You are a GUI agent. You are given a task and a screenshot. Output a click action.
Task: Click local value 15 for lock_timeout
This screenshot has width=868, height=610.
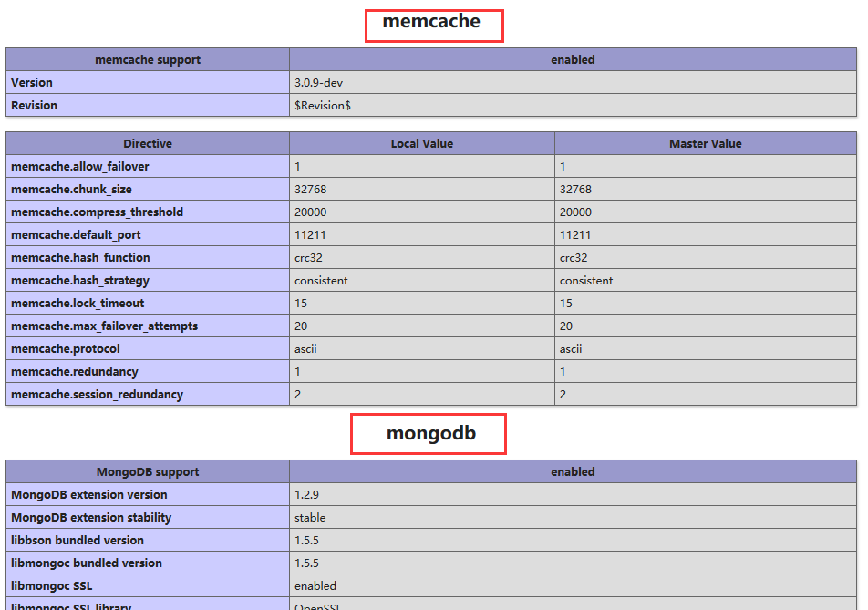point(301,304)
